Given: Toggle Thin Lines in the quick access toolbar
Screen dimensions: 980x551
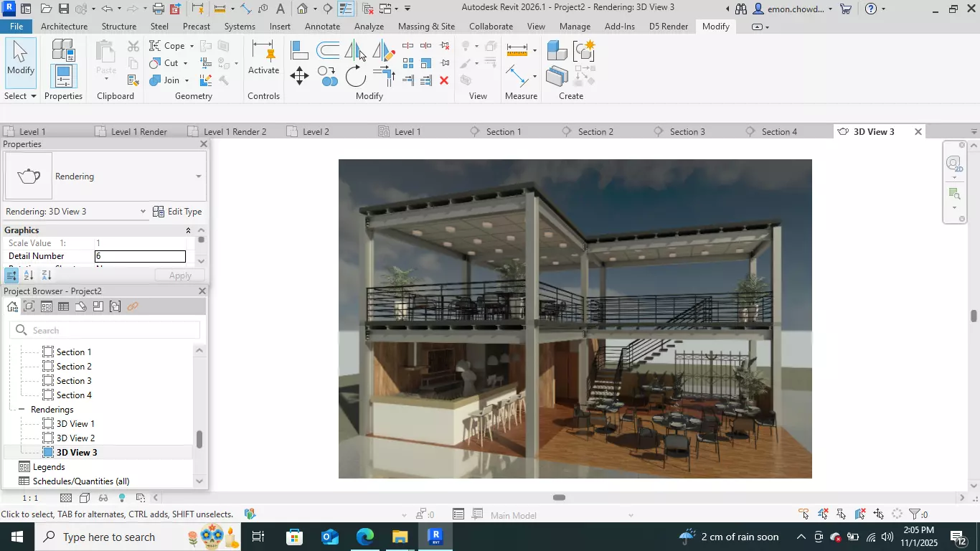Looking at the screenshot, I should coord(346,9).
